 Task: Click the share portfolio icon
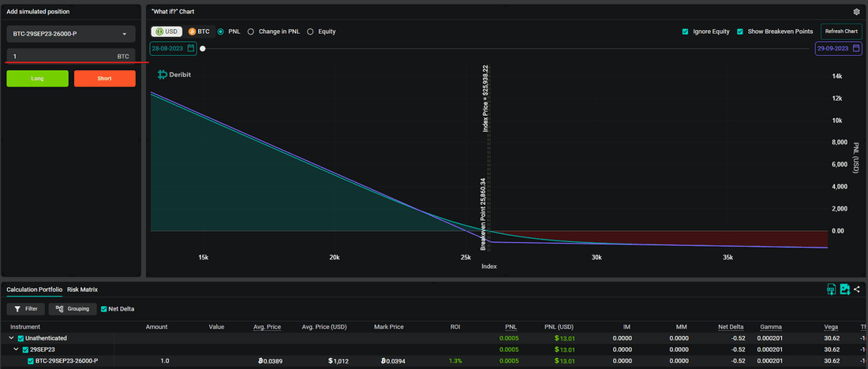pyautogui.click(x=857, y=289)
